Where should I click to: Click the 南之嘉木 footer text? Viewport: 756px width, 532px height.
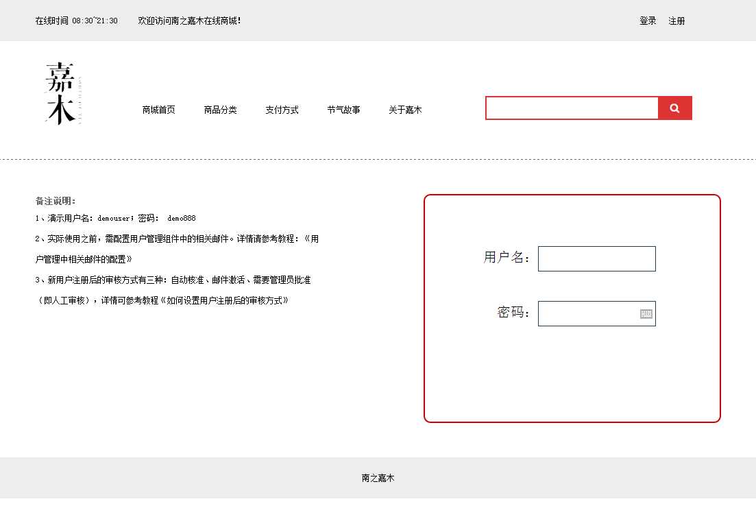coord(378,478)
